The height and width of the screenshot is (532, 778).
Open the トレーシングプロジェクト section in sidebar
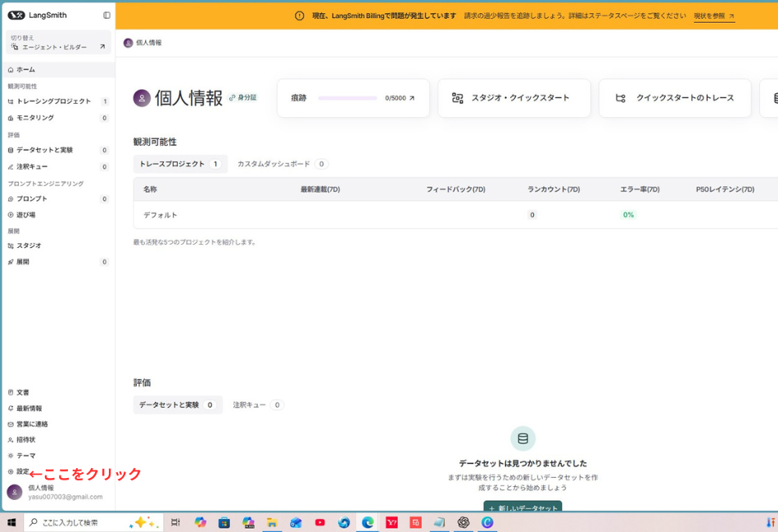pyautogui.click(x=49, y=101)
